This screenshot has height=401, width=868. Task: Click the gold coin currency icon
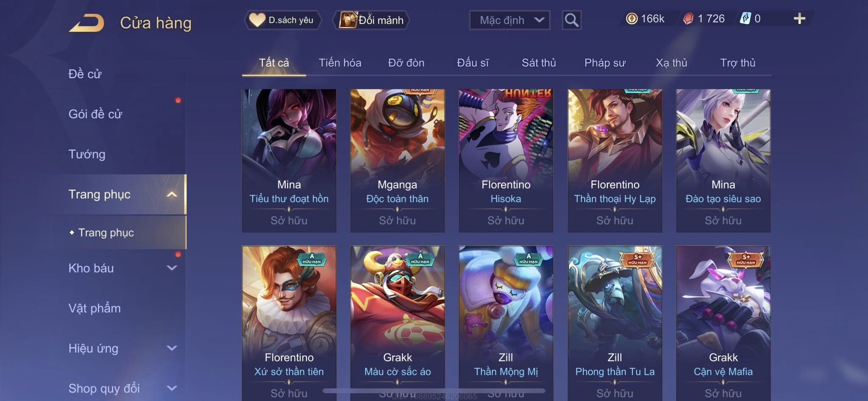point(632,19)
